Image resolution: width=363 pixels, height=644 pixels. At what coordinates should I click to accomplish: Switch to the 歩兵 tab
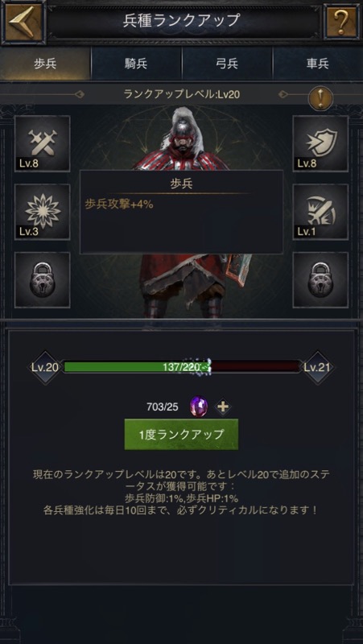coord(45,64)
